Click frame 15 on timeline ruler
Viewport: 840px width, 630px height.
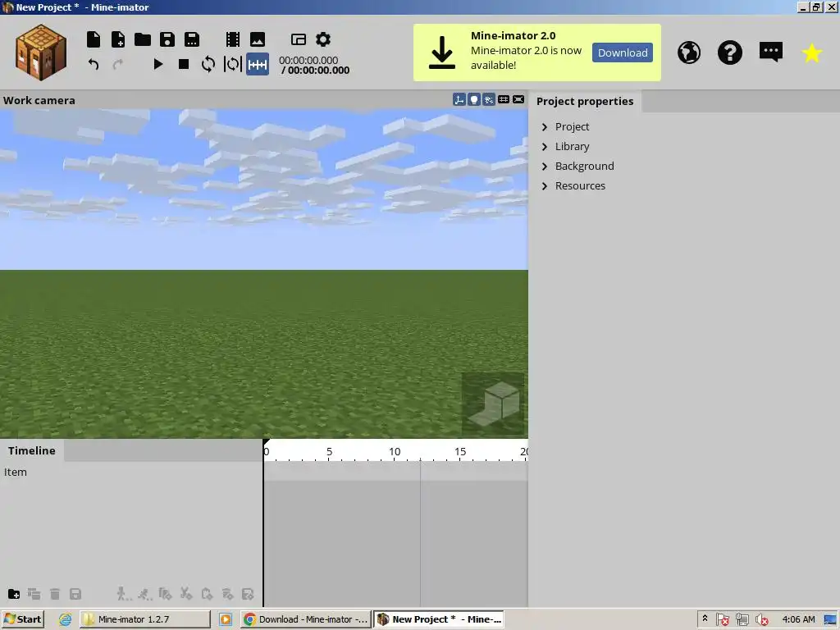click(x=460, y=452)
